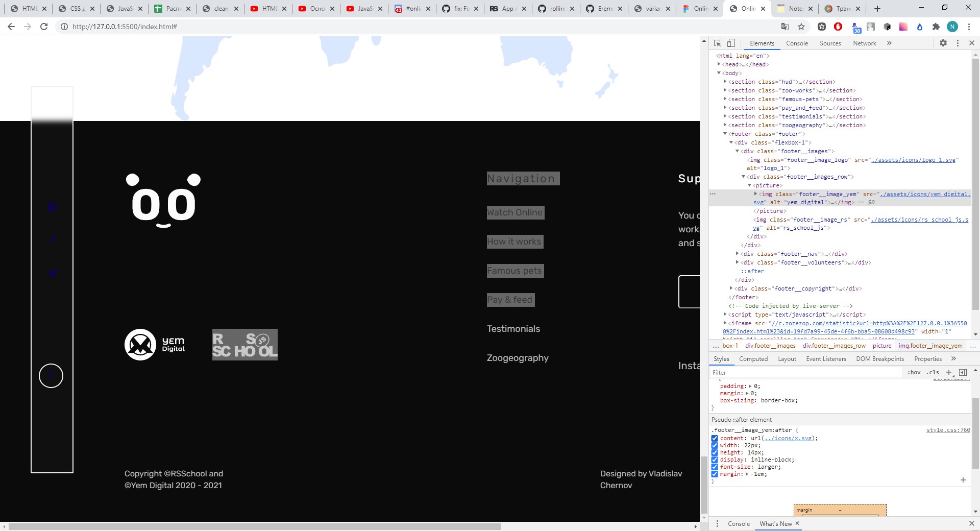The height and width of the screenshot is (531, 980).
Task: Select div.footer__images breadcrumb
Action: (x=770, y=346)
